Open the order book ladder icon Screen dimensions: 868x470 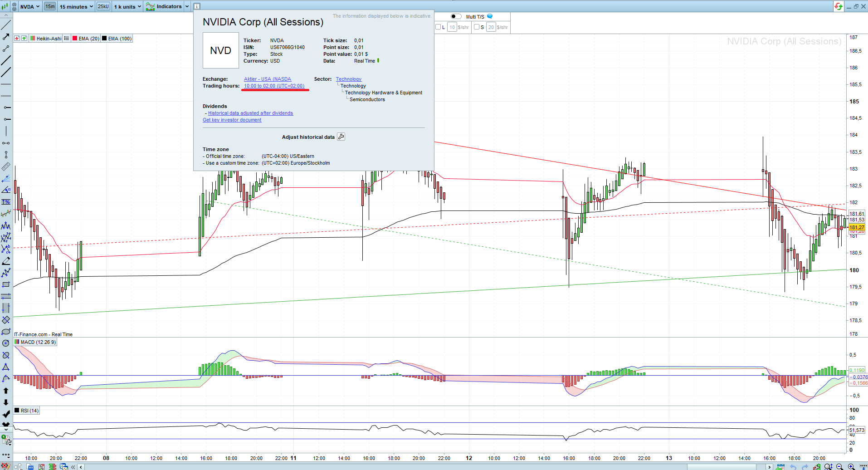click(53, 466)
